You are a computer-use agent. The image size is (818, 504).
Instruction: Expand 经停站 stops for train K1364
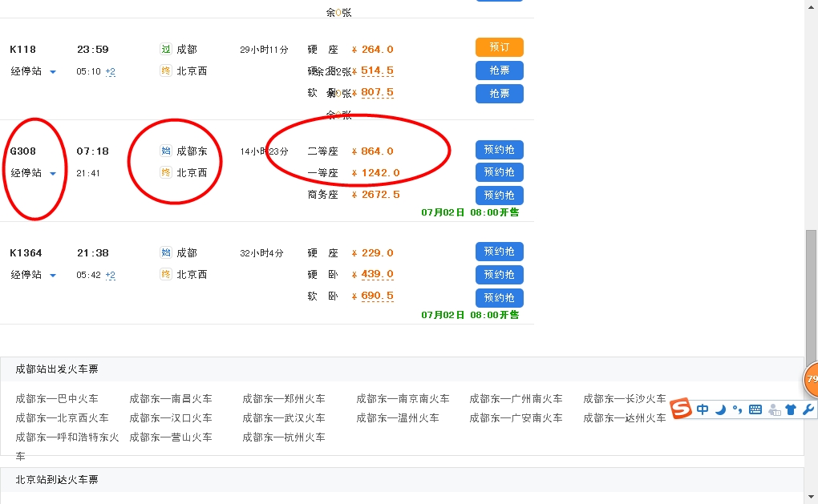(x=33, y=275)
